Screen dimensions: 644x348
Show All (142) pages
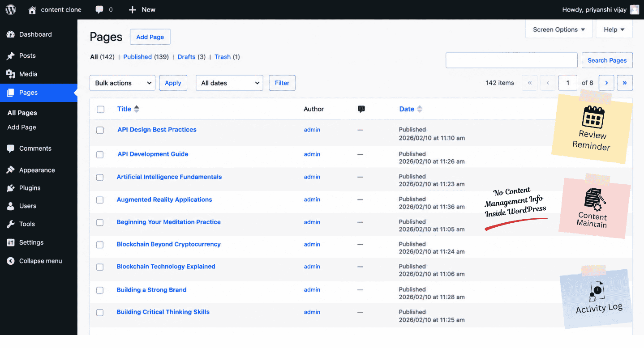point(102,57)
